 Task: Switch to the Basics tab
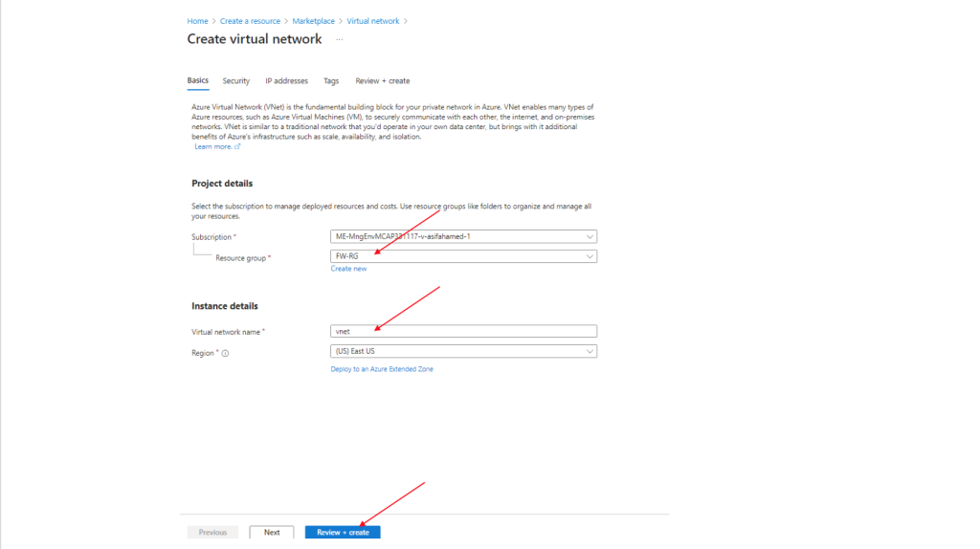(197, 81)
